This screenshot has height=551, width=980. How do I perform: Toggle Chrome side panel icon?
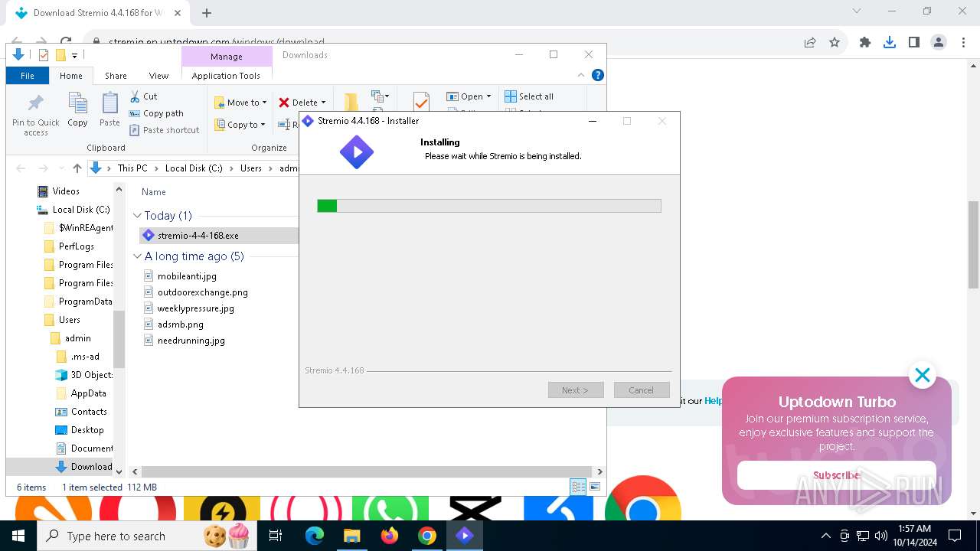(x=914, y=43)
